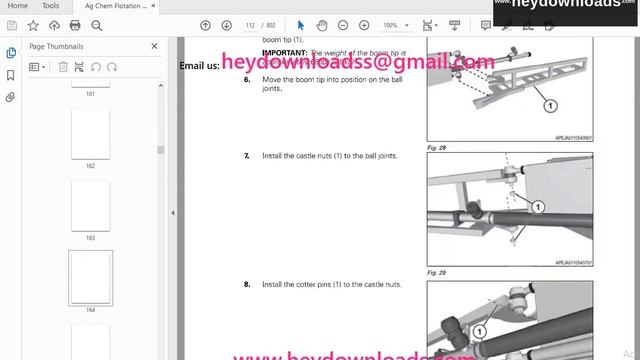Screen dimensions: 640x360
Task: Switch to the Tools tab
Action: pos(51,6)
